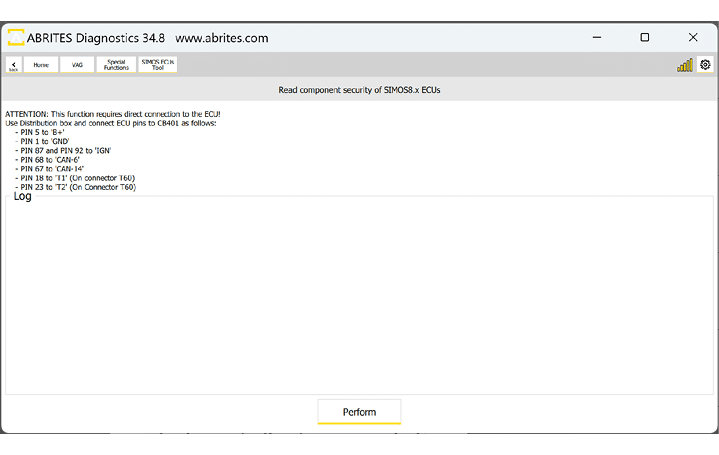Click the ABRITES logo in title bar

(x=16, y=38)
